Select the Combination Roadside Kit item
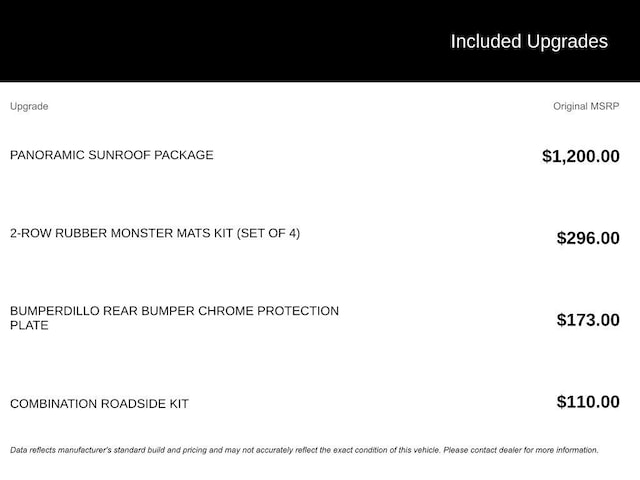The width and height of the screenshot is (640, 480). click(x=100, y=404)
